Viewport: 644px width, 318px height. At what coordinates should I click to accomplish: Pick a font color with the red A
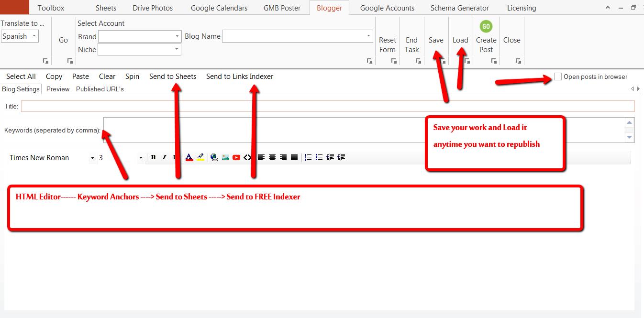click(x=189, y=157)
